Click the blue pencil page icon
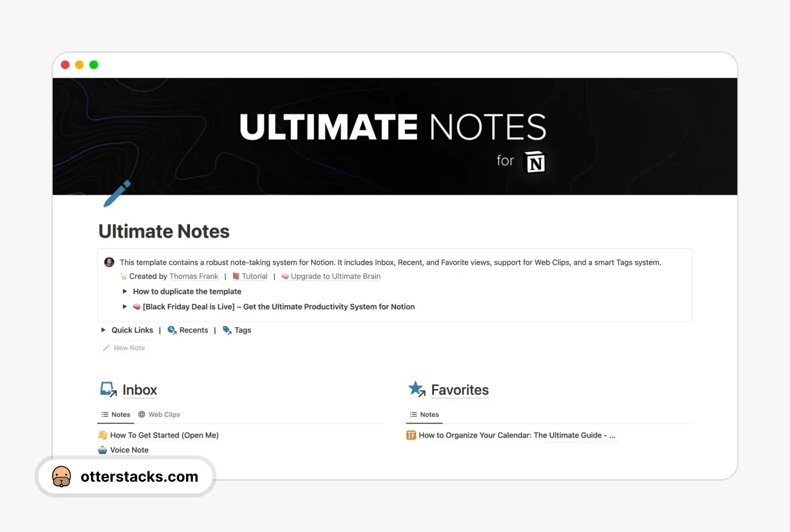Image resolution: width=790 pixels, height=532 pixels. (117, 193)
